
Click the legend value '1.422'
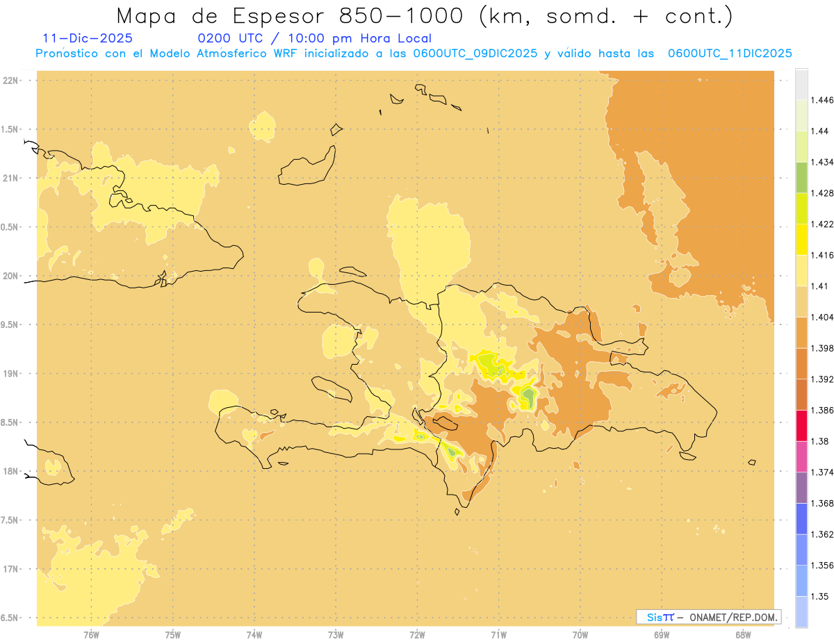(823, 224)
